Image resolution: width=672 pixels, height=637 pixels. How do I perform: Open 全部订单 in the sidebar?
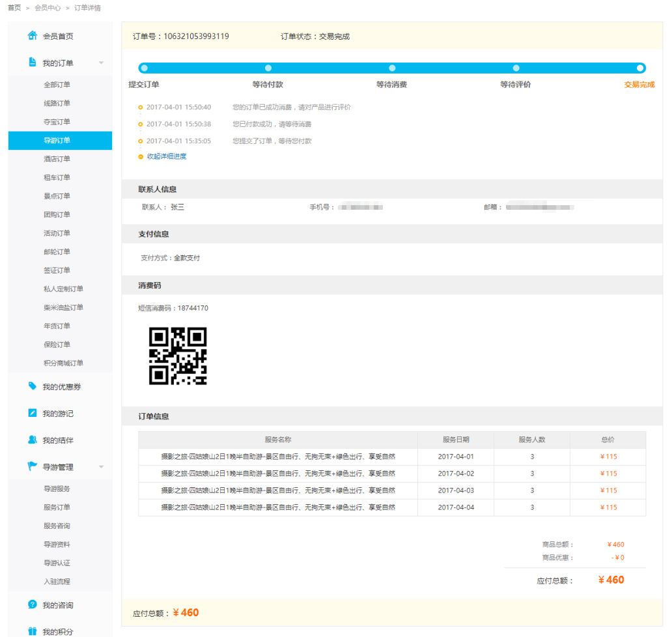pos(57,85)
